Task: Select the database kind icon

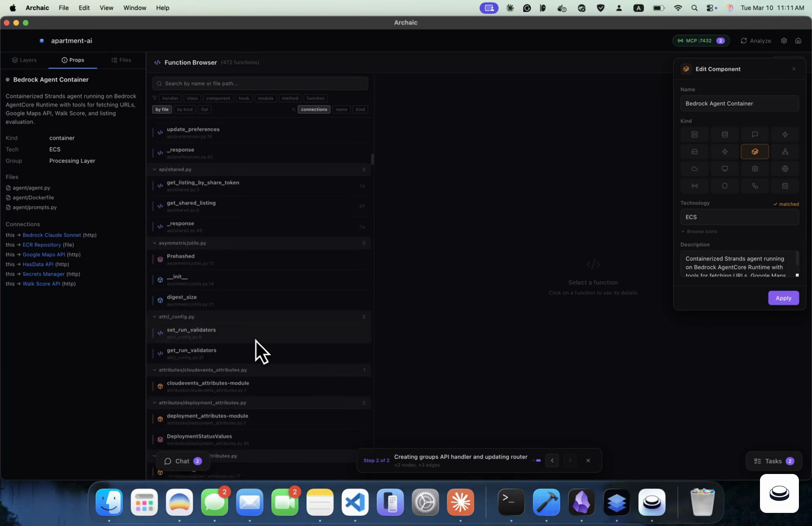Action: click(724, 134)
